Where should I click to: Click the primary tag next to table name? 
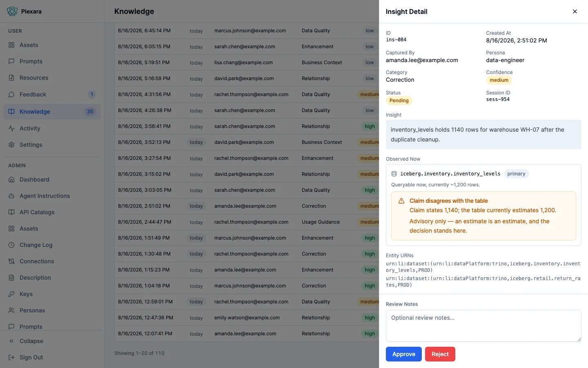[x=516, y=174]
